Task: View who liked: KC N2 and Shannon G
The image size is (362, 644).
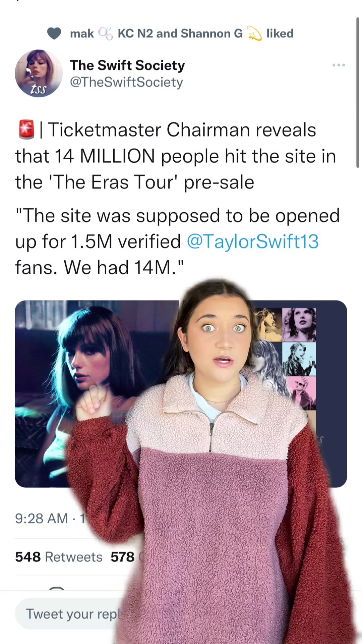Action: [x=180, y=34]
